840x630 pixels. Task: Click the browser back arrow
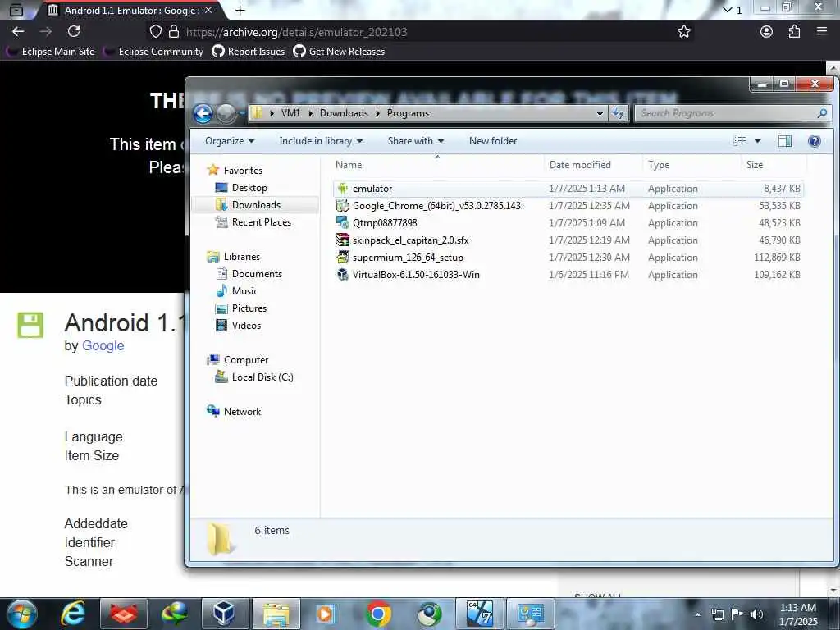(18, 32)
